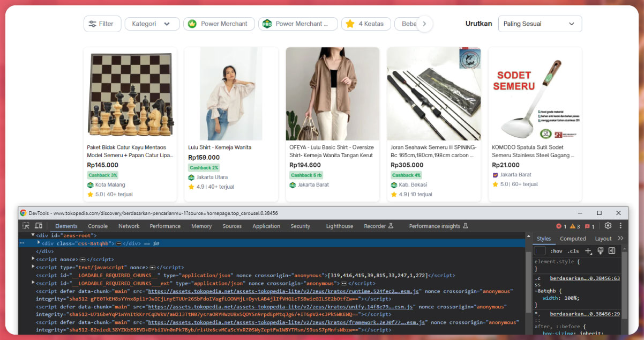The height and width of the screenshot is (340, 644).
Task: Click the Cashback 4% badge
Action: click(407, 175)
